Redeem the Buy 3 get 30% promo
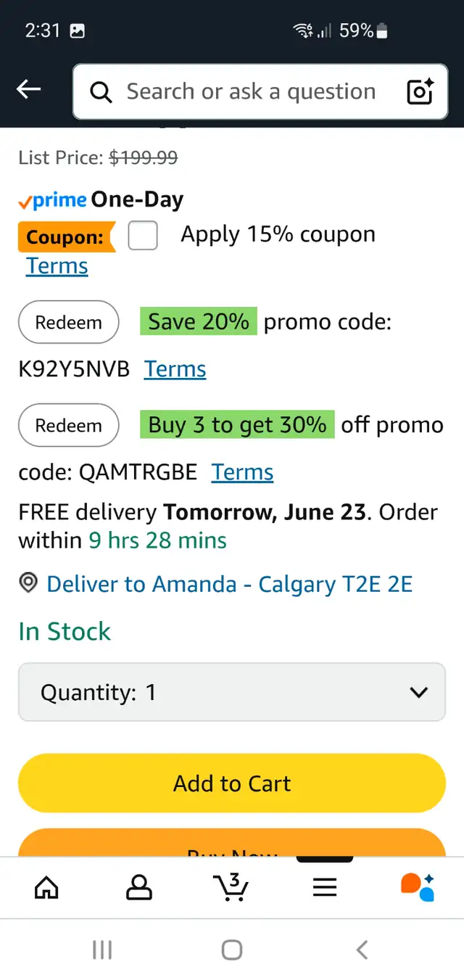464x980 pixels. coord(69,425)
